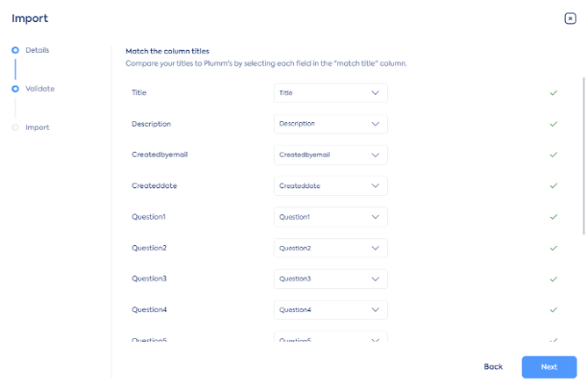Go to the Validate step label
This screenshot has width=588, height=390.
40,89
